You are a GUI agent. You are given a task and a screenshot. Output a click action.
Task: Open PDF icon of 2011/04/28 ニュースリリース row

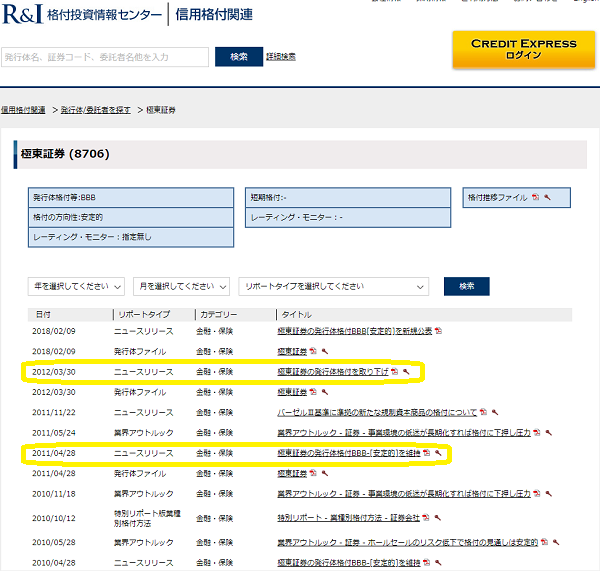click(x=427, y=453)
